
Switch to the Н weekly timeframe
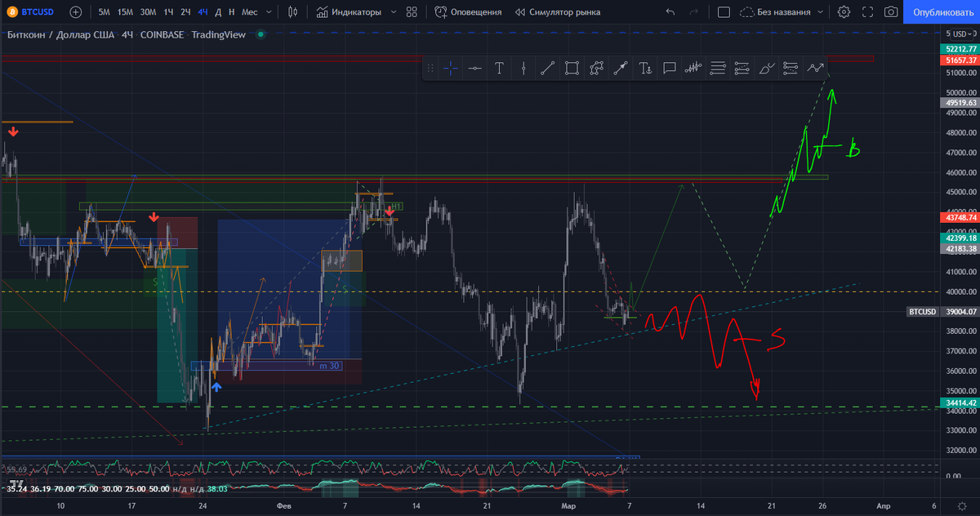pos(232,12)
